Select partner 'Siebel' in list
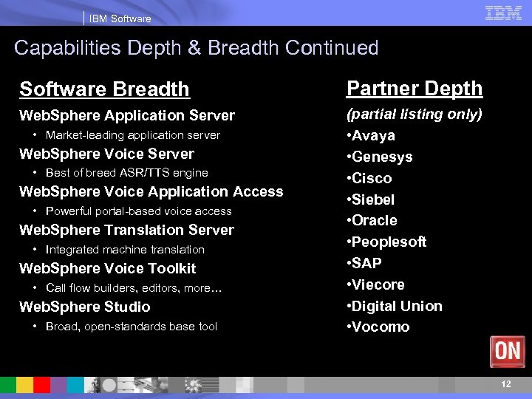 point(373,199)
